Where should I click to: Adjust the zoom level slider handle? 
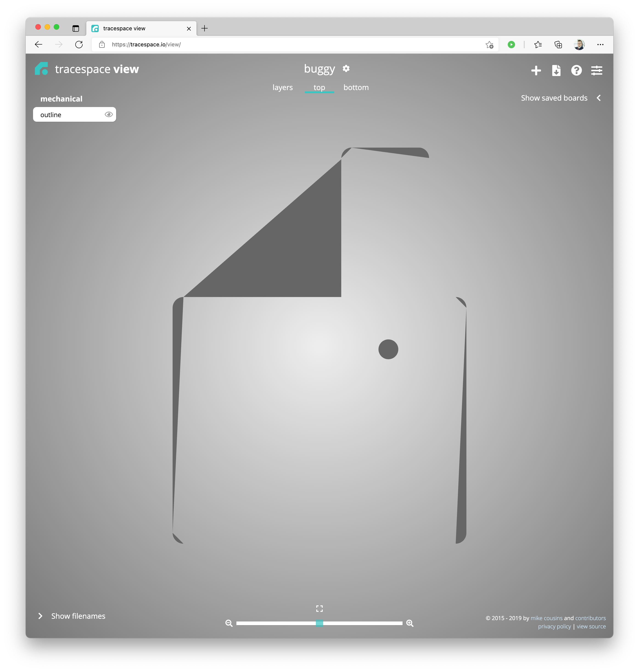(x=319, y=623)
